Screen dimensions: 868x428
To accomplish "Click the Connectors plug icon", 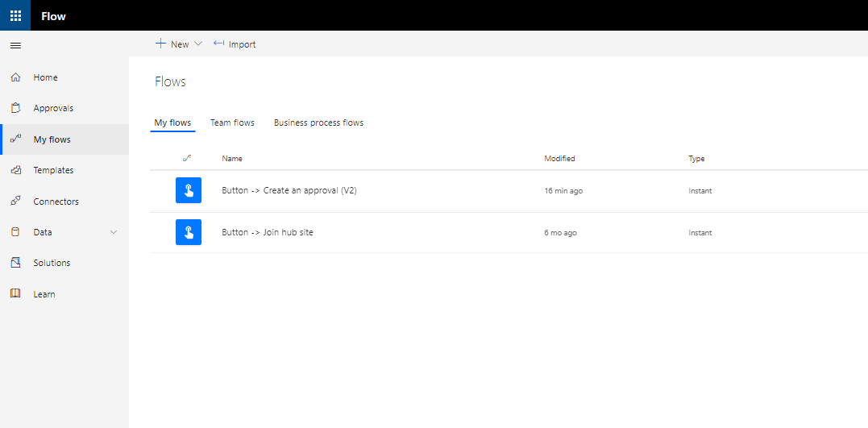I will (x=15, y=202).
